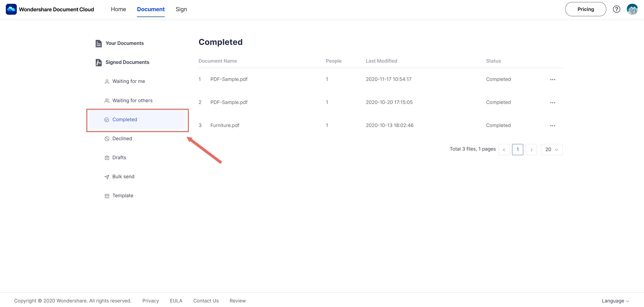The image size is (644, 307).
Task: Open the Contact Us link
Action: (x=206, y=301)
